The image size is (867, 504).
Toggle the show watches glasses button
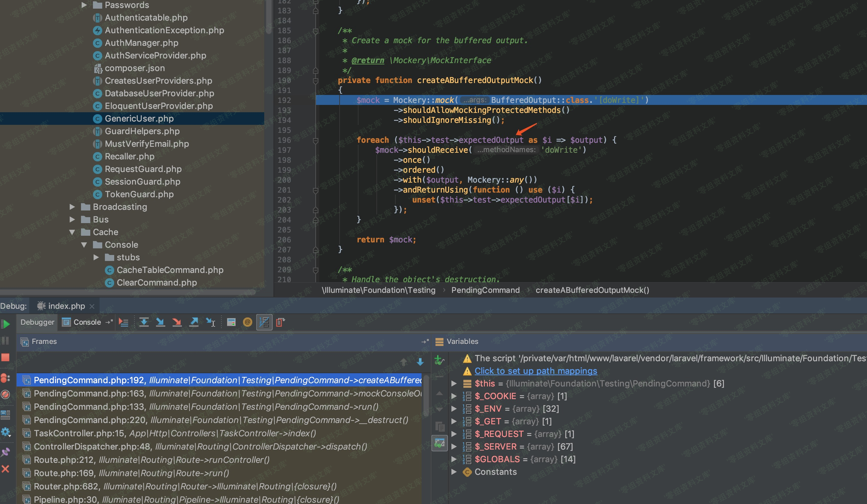click(x=439, y=443)
